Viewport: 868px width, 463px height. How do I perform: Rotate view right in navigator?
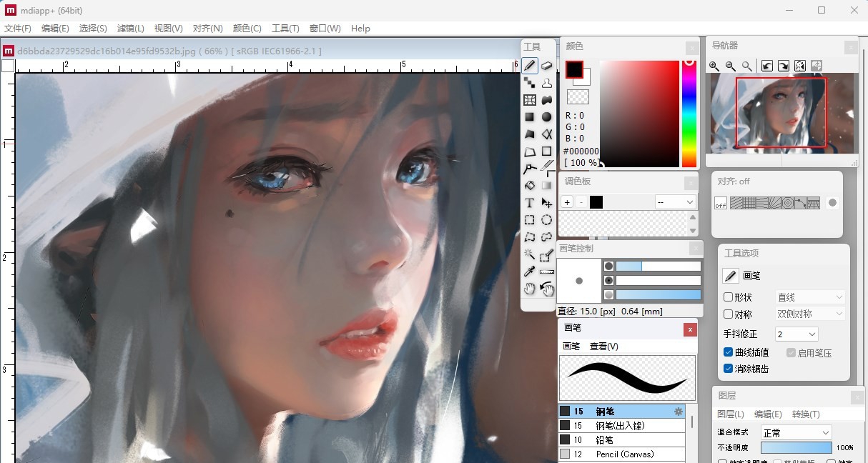coord(784,66)
